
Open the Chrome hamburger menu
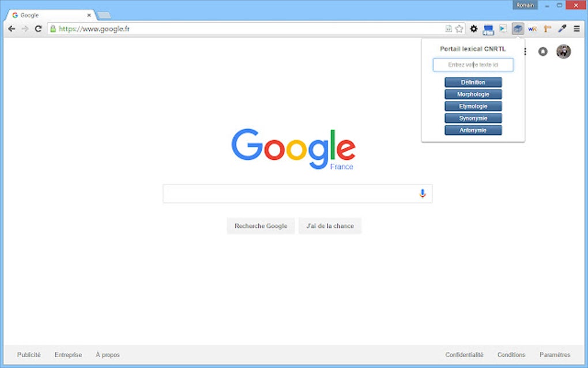[576, 28]
